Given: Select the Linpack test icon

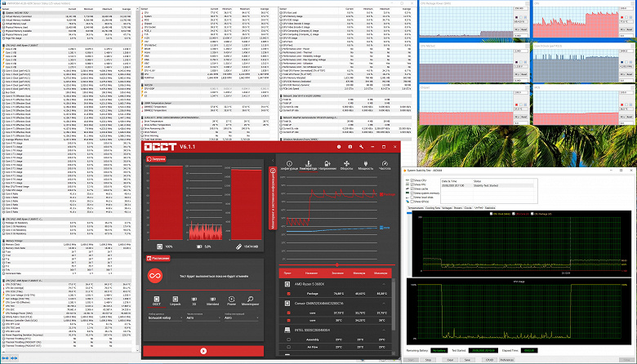Looking at the screenshot, I should click(175, 299).
